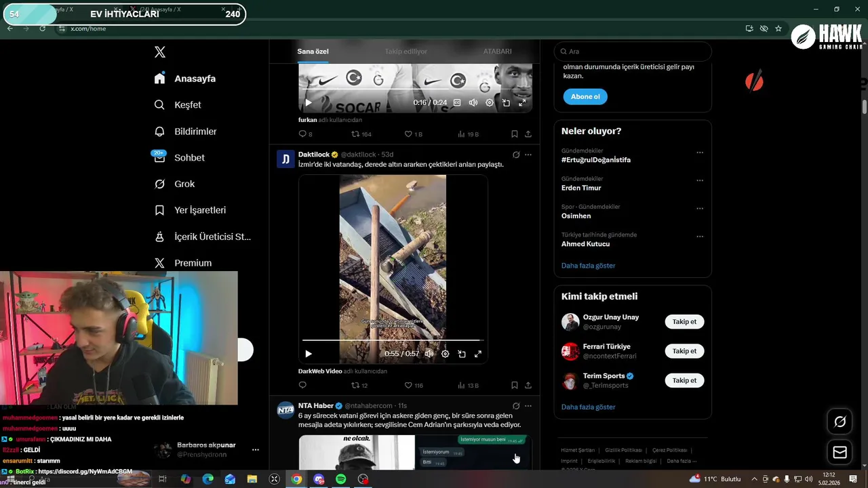Like the post with 116 likes

point(414,385)
